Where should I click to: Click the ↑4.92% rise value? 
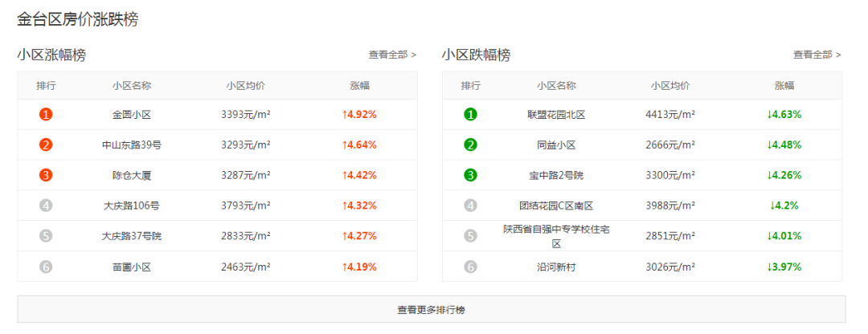pyautogui.click(x=359, y=115)
